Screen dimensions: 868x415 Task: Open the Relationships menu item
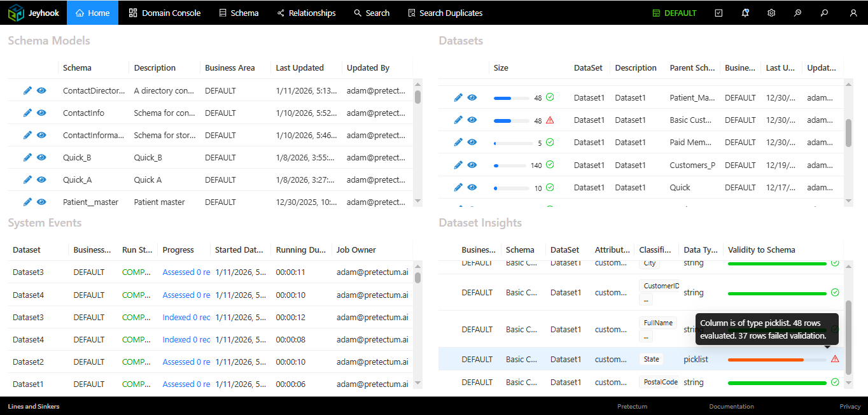tap(306, 12)
